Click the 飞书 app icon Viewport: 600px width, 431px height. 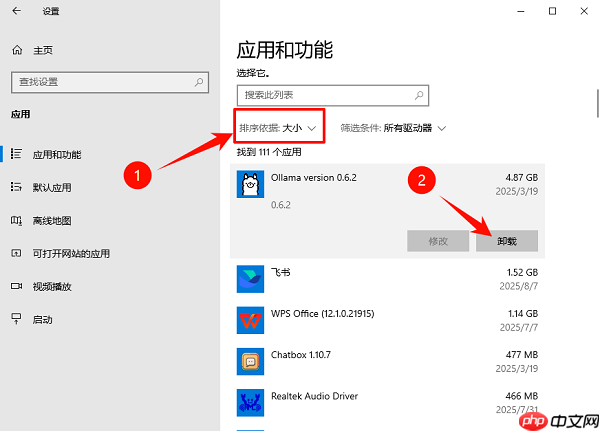click(250, 279)
